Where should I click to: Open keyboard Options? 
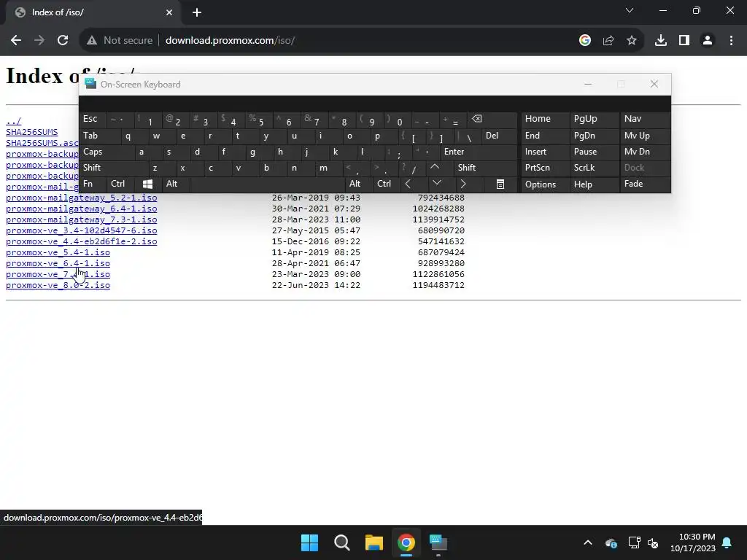click(545, 184)
